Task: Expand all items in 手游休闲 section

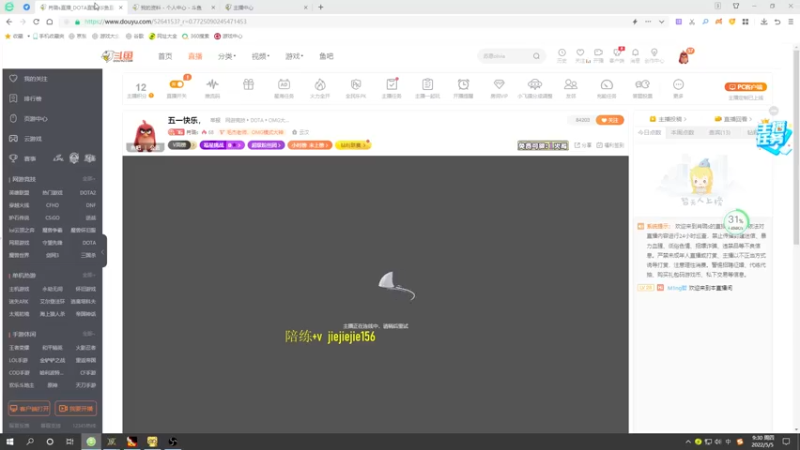Action: [x=89, y=334]
